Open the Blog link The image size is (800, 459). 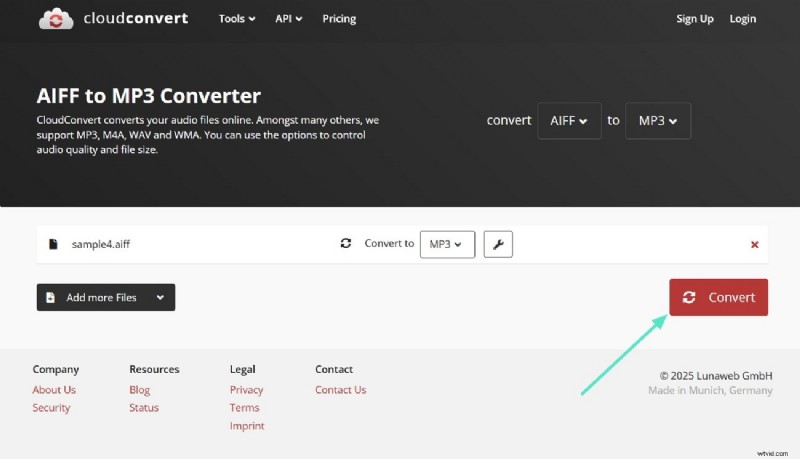tap(139, 390)
